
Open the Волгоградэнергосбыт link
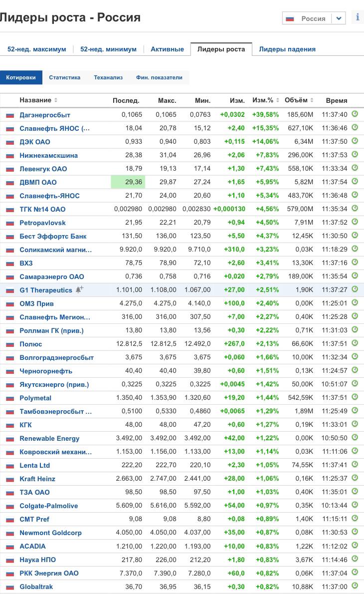coord(56,357)
